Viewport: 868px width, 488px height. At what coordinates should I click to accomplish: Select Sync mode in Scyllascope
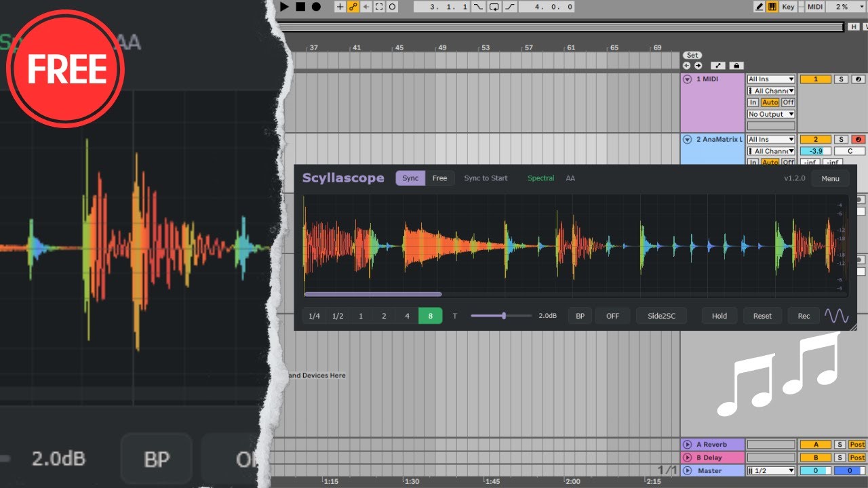410,178
